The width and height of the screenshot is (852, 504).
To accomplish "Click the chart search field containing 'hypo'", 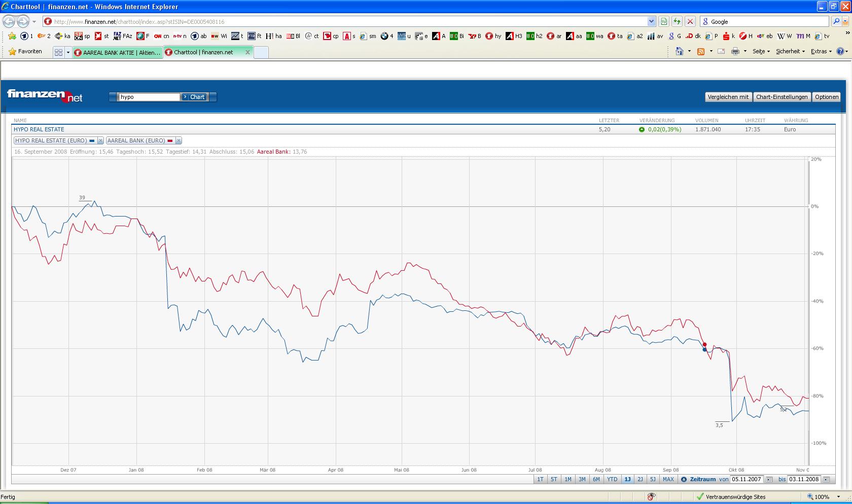I will [x=149, y=97].
